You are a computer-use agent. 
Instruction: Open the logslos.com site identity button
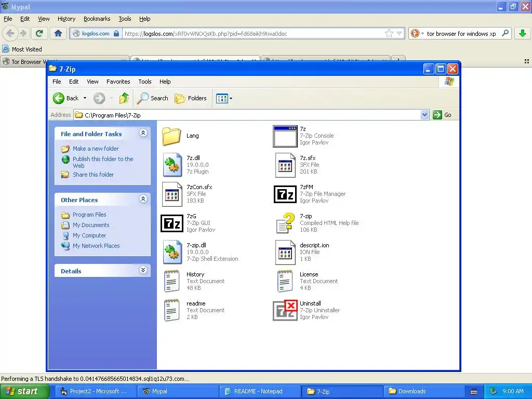click(x=96, y=34)
